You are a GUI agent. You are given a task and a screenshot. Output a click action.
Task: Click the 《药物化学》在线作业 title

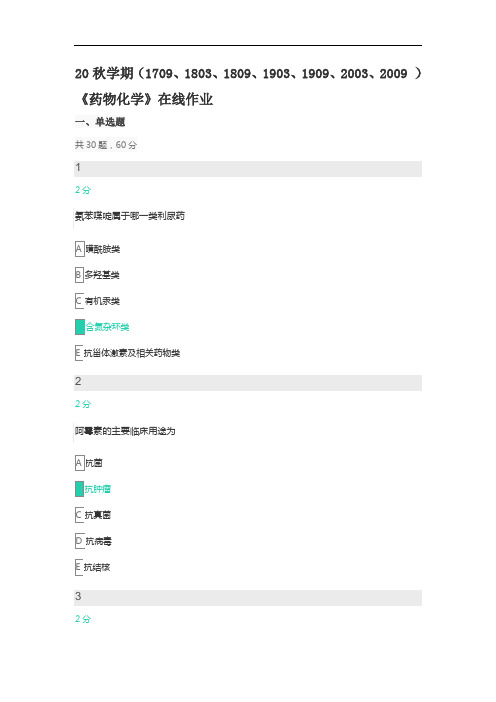(144, 99)
